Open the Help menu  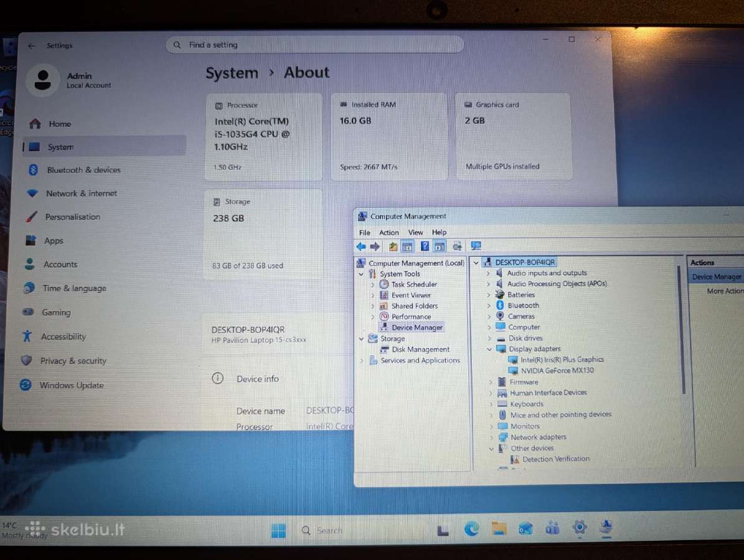pos(439,232)
